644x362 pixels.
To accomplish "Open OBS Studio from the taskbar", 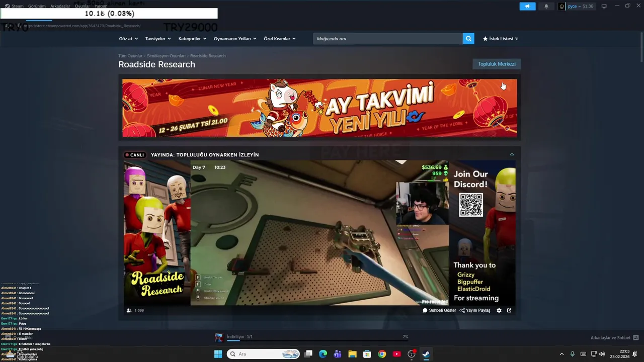I will pyautogui.click(x=412, y=354).
